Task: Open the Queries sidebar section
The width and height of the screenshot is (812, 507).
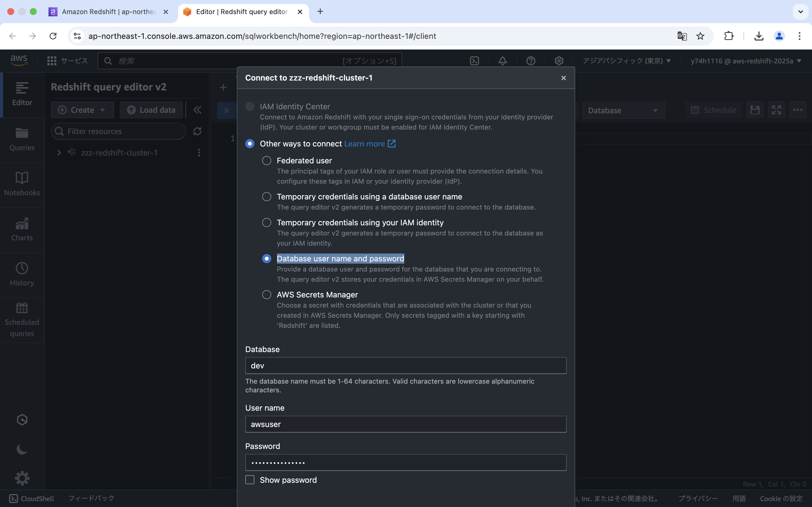Action: pos(22,139)
